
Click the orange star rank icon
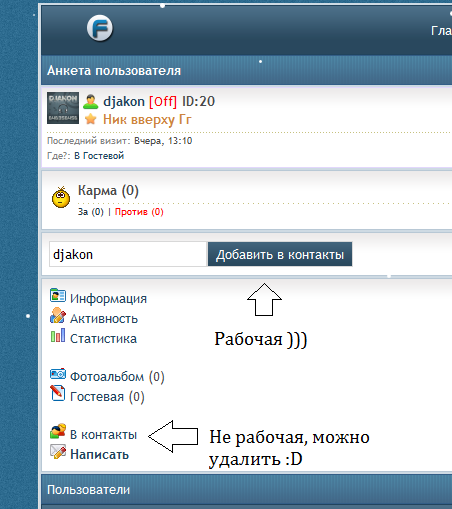(x=91, y=119)
